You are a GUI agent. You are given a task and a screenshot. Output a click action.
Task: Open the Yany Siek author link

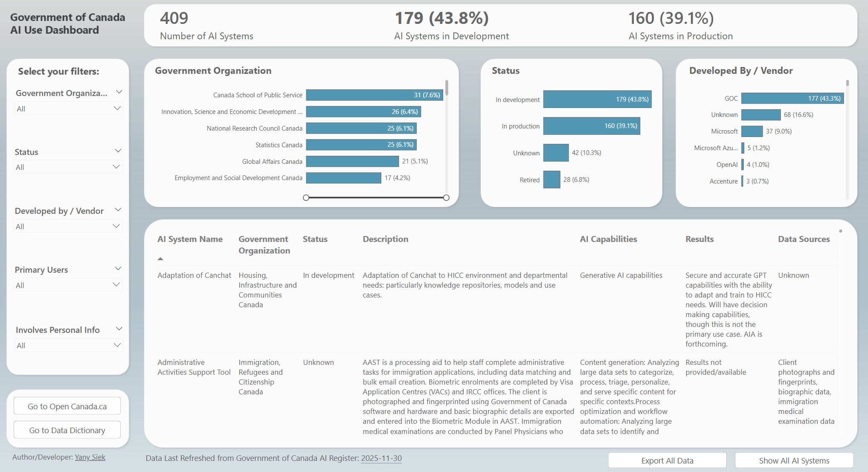(90, 457)
